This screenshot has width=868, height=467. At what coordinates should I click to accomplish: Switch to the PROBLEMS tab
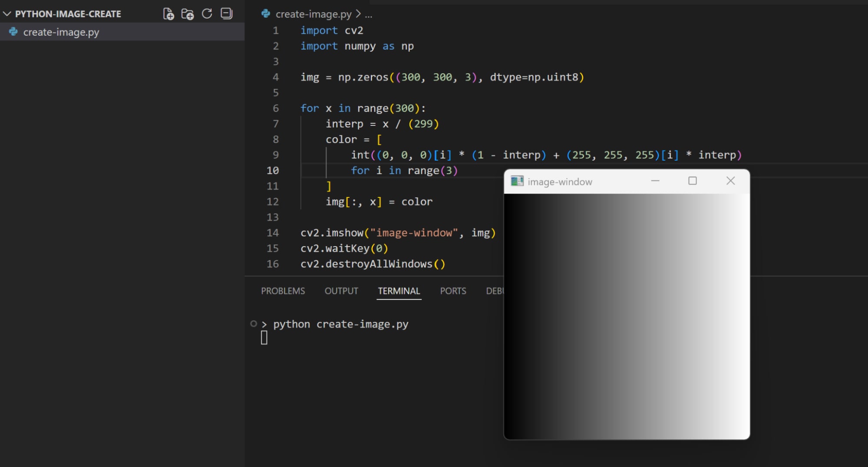tap(283, 291)
